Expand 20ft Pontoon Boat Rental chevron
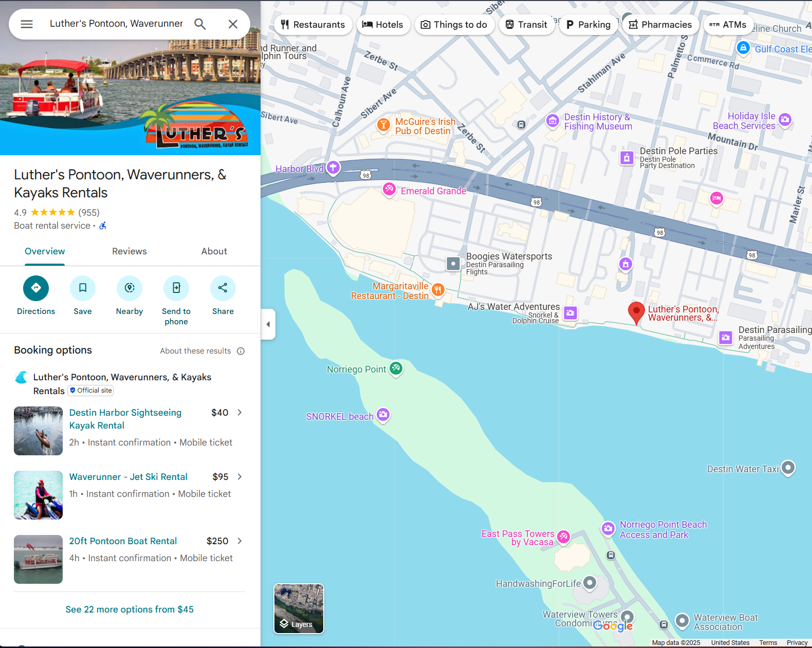The width and height of the screenshot is (812, 648). pos(239,541)
